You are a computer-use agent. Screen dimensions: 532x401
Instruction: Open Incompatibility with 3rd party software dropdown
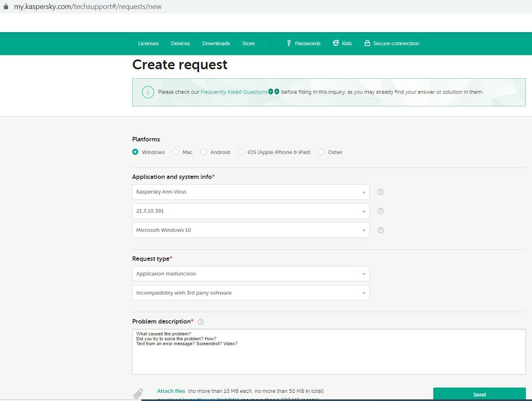(250, 293)
